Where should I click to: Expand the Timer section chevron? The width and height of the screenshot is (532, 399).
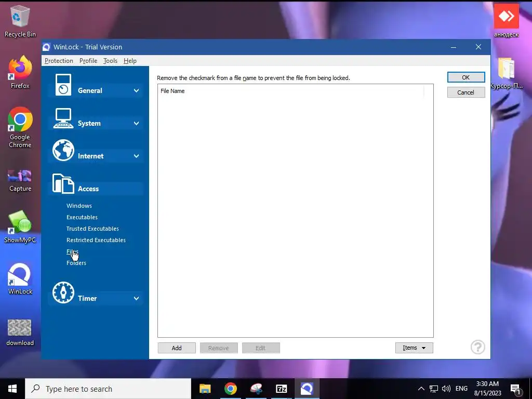pos(137,299)
